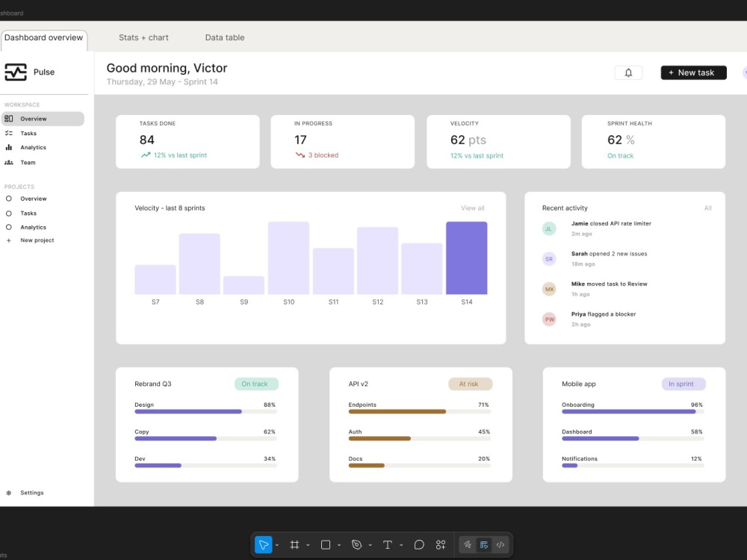This screenshot has width=747, height=560.
Task: Switch to Draw mode icon
Action: 468,545
